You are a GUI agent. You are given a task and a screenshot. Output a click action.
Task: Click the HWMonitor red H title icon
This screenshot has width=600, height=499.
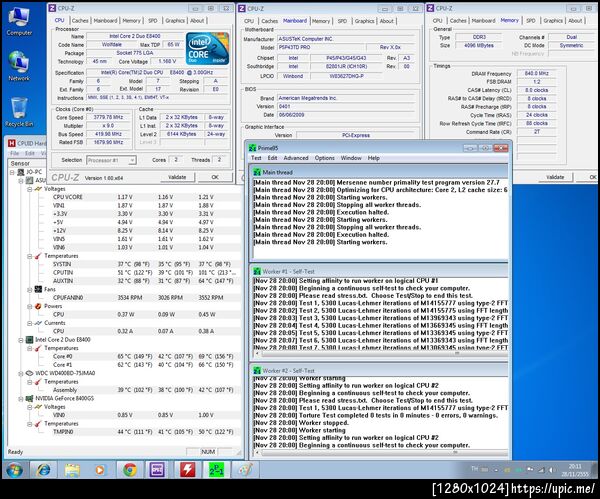tap(11, 143)
